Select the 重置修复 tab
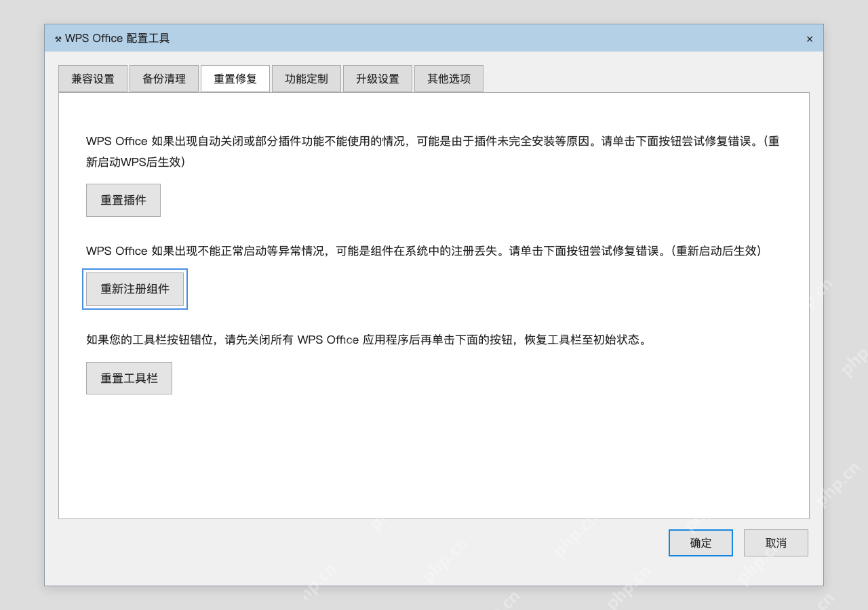The width and height of the screenshot is (868, 610). pos(235,79)
